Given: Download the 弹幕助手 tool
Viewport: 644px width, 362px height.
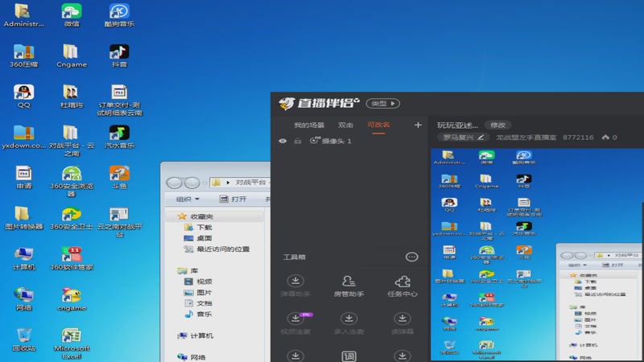Looking at the screenshot, I should [x=295, y=286].
